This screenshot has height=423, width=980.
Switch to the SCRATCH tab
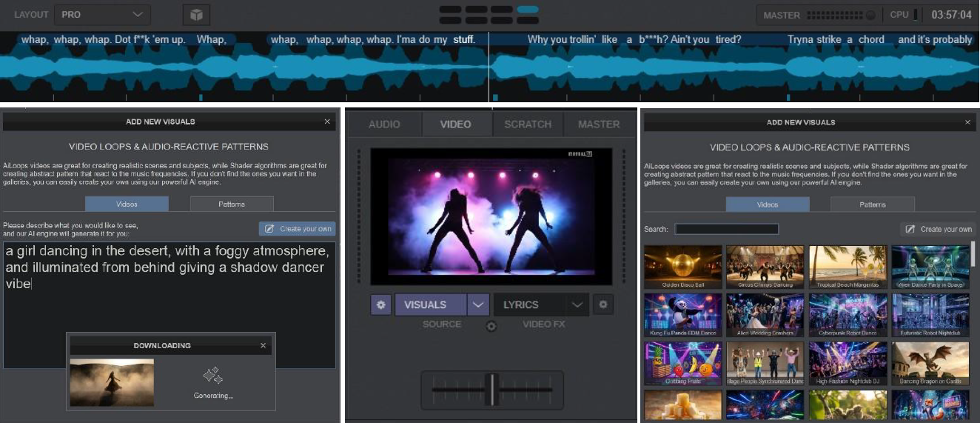click(x=528, y=124)
